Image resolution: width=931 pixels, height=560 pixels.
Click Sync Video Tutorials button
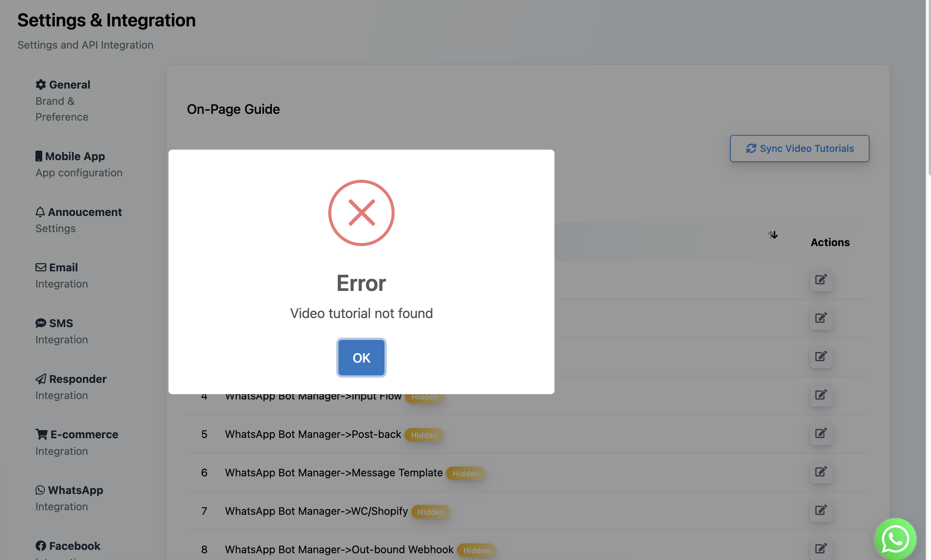pos(799,148)
